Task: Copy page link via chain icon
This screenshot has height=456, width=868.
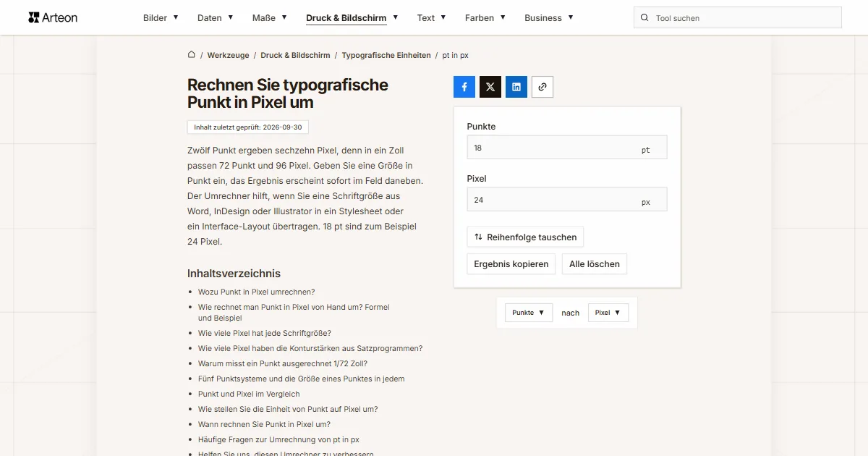Action: [x=542, y=87]
